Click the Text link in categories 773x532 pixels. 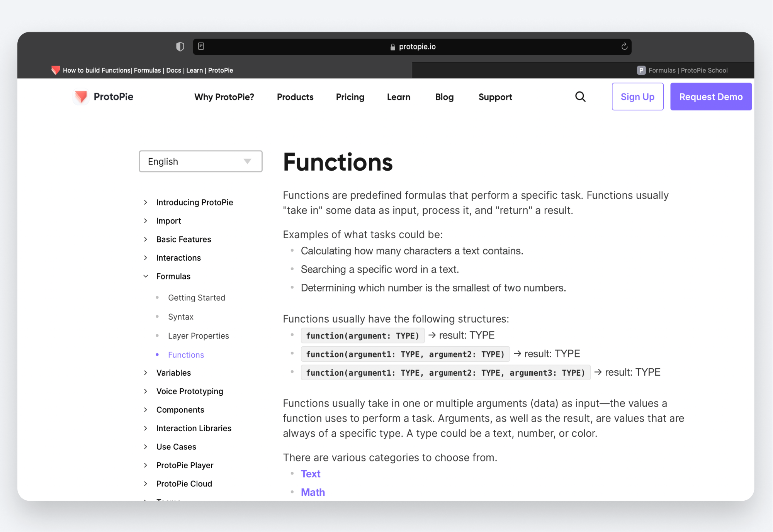tap(311, 474)
